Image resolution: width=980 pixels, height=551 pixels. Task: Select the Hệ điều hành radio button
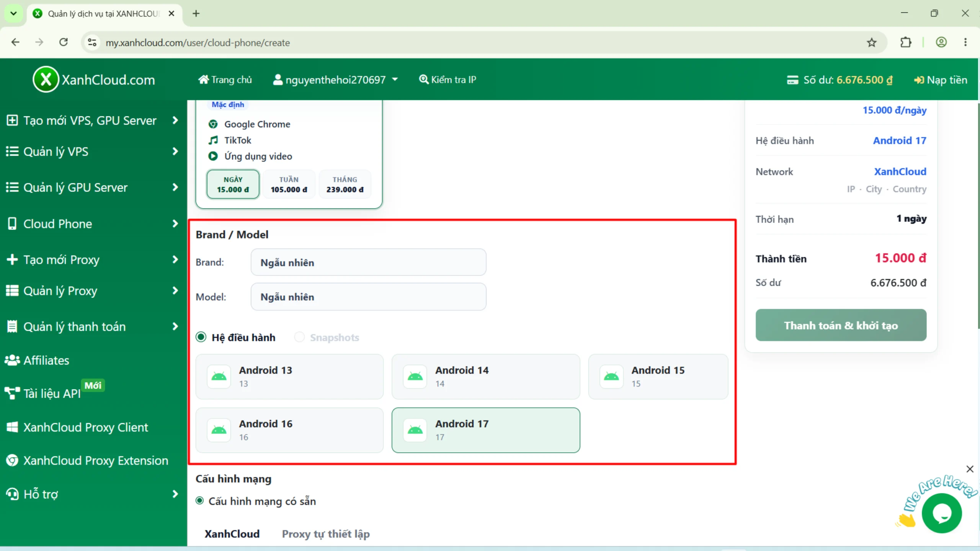point(201,337)
